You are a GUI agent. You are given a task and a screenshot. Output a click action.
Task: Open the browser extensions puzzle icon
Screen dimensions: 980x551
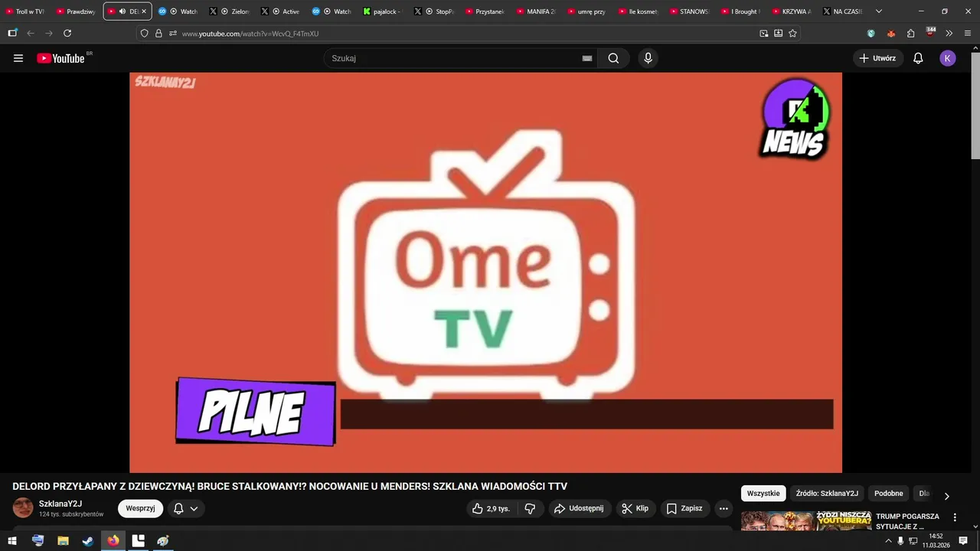point(910,33)
